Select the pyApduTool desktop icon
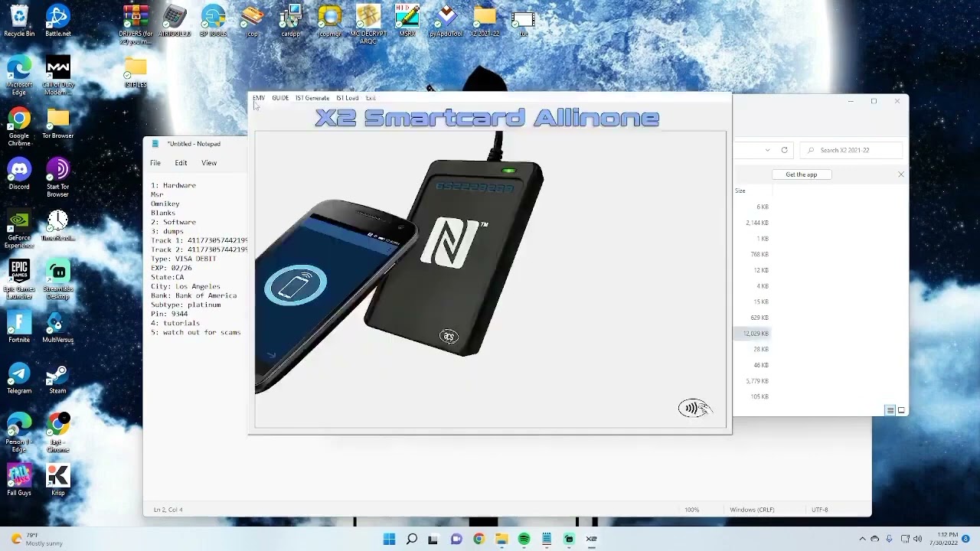 point(446,21)
